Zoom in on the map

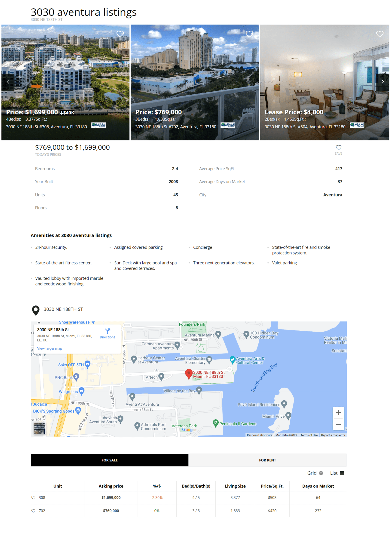click(338, 413)
